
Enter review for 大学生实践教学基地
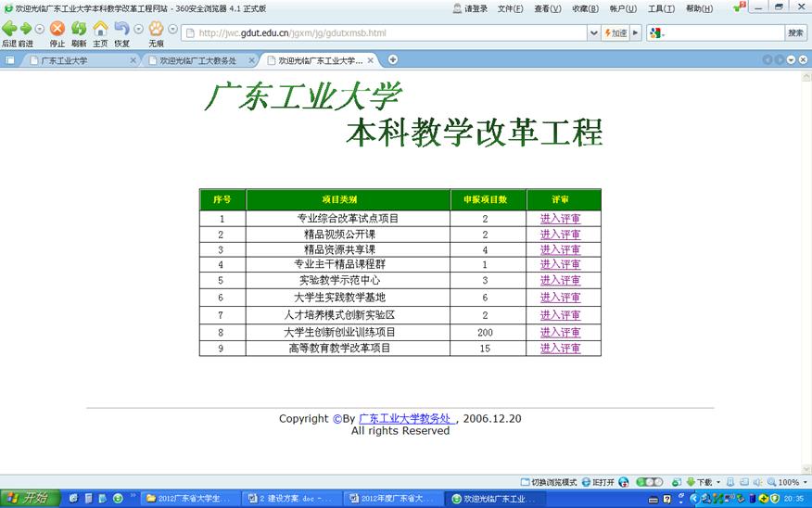560,298
